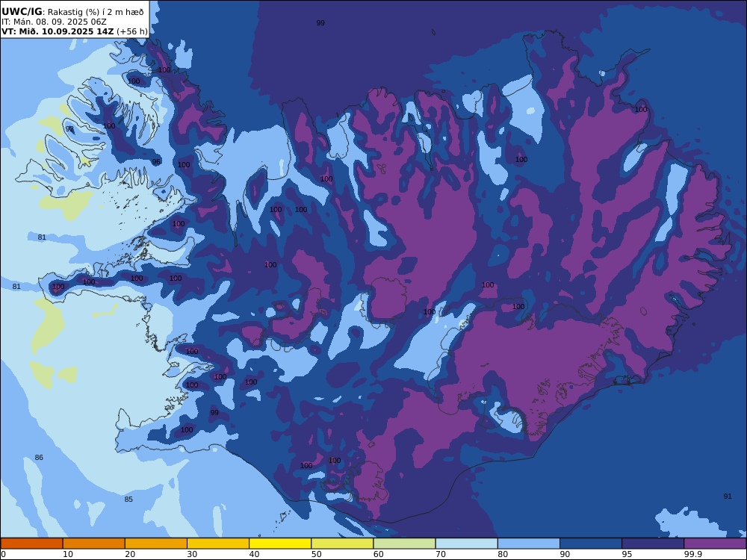Click the 'UWC/IG: Rakastig (%) í 2 m hæð' title
Viewport: 747px width, 560px height.
point(72,12)
